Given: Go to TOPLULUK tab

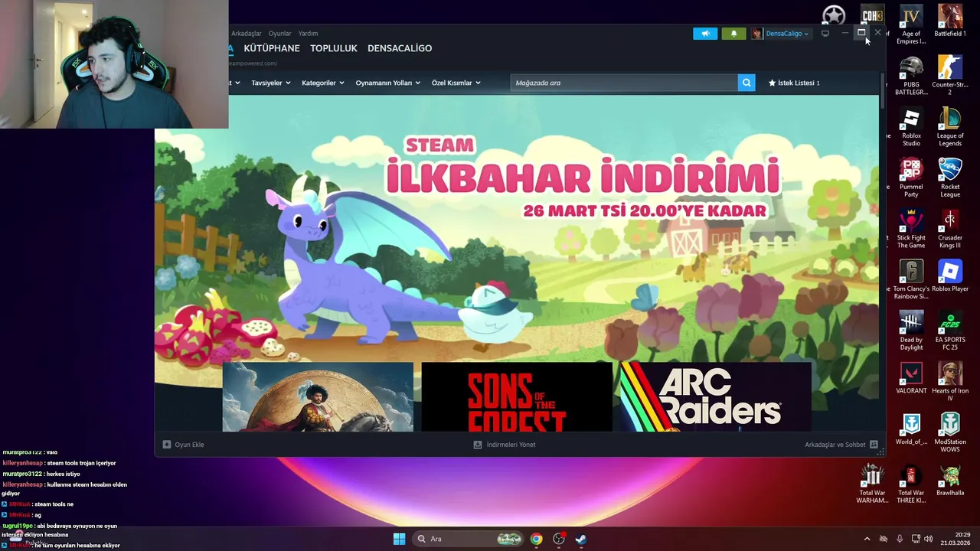Looking at the screenshot, I should tap(334, 48).
